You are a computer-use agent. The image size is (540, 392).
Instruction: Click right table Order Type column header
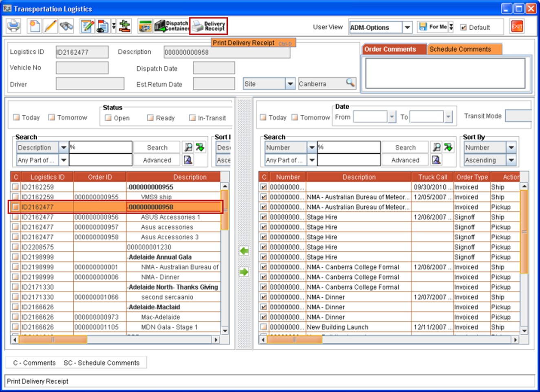[472, 177]
